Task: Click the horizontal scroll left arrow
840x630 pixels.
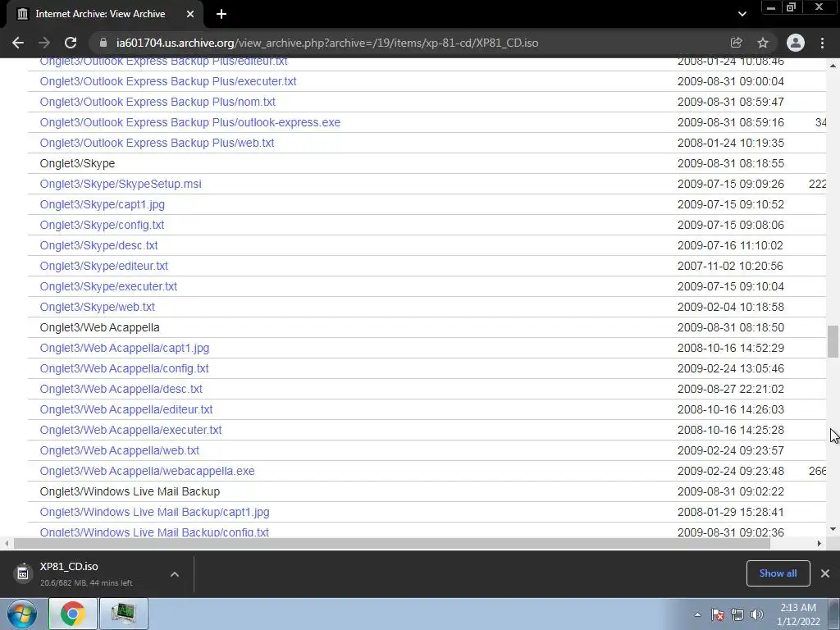Action: (6, 543)
